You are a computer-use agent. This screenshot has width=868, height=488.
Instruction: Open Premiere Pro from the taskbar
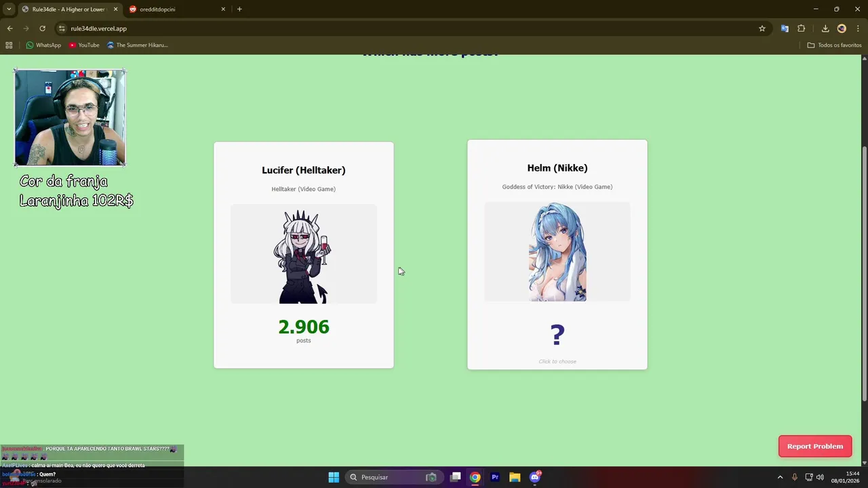coord(495,477)
